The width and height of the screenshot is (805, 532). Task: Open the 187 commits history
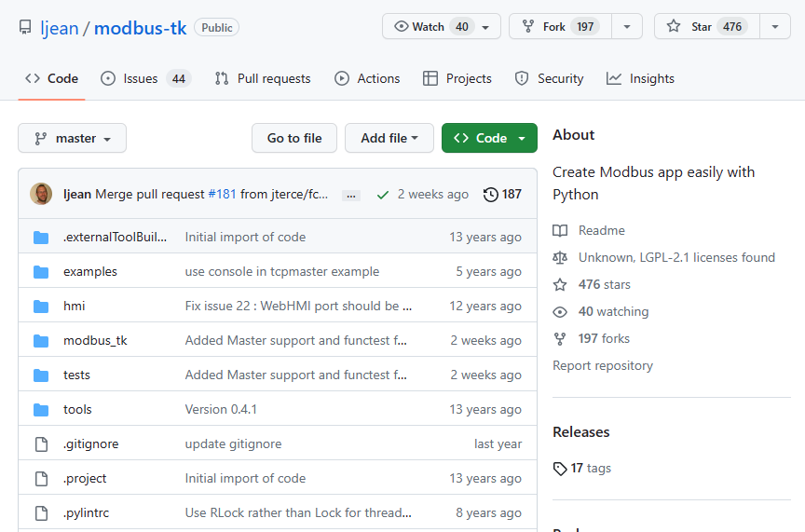point(502,194)
